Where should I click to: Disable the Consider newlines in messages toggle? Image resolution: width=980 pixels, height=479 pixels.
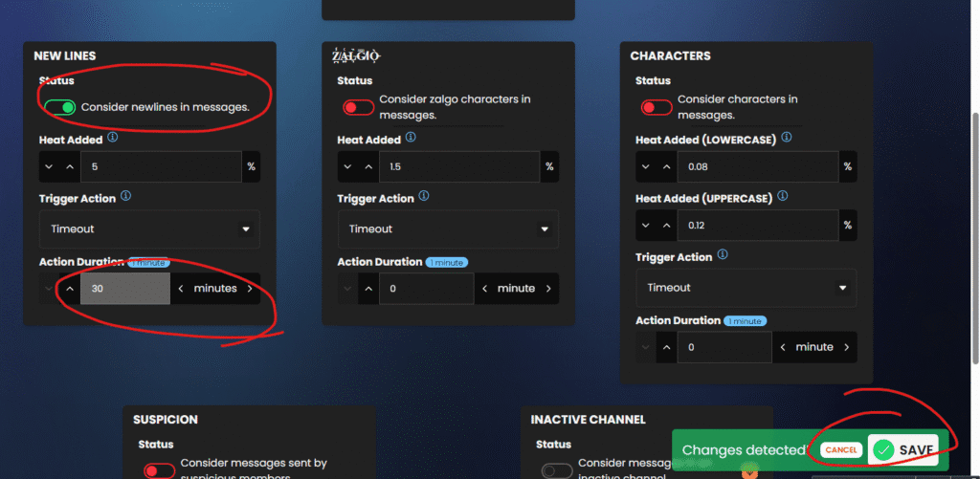coord(60,107)
